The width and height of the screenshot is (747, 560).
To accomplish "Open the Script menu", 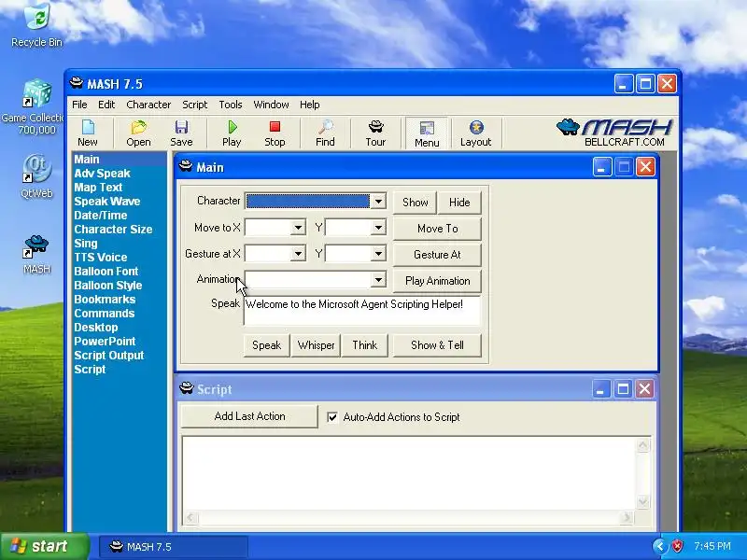I will click(194, 105).
